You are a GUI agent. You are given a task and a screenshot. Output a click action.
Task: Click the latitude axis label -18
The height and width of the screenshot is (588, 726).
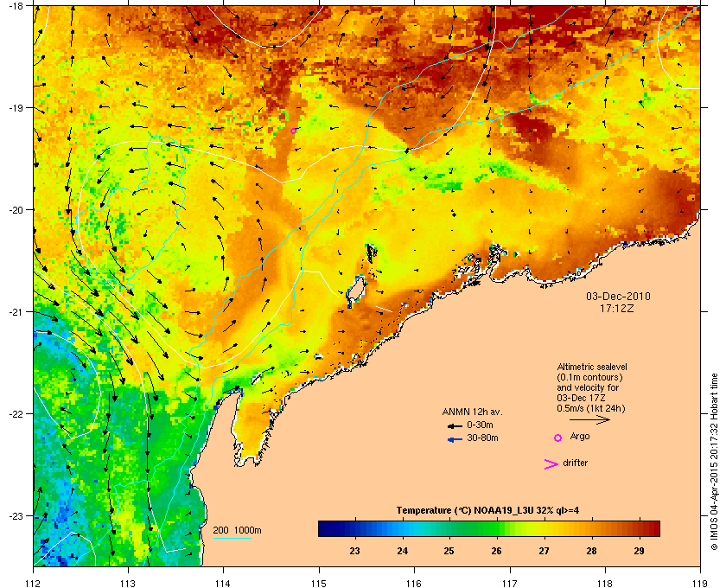[x=16, y=6]
